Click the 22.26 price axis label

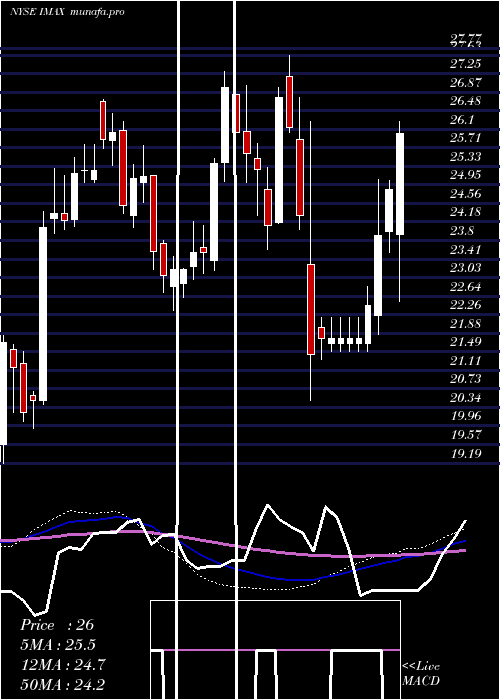pyautogui.click(x=465, y=305)
